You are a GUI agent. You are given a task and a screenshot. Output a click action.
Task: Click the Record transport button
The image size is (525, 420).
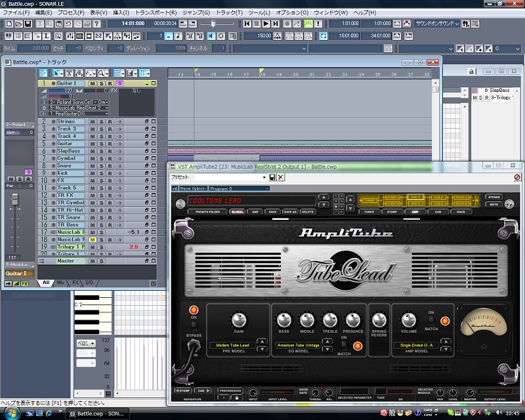[287, 24]
